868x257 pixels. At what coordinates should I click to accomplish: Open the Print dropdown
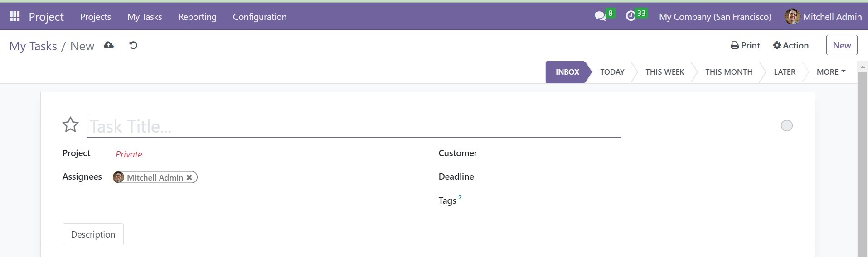pos(746,45)
